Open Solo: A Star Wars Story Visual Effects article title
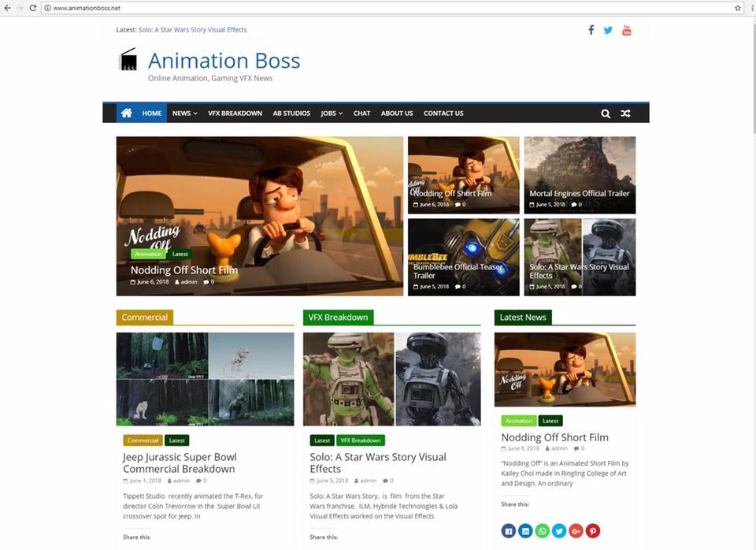This screenshot has width=756, height=550. (377, 463)
